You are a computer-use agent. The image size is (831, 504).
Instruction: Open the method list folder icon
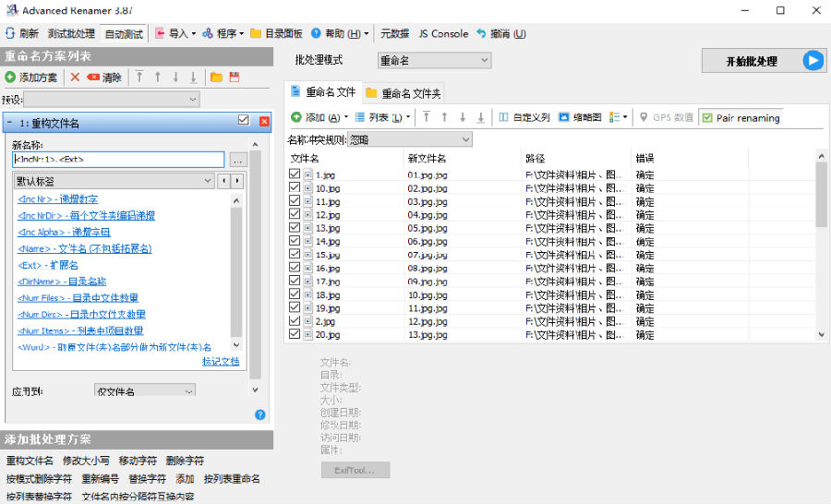[x=216, y=78]
